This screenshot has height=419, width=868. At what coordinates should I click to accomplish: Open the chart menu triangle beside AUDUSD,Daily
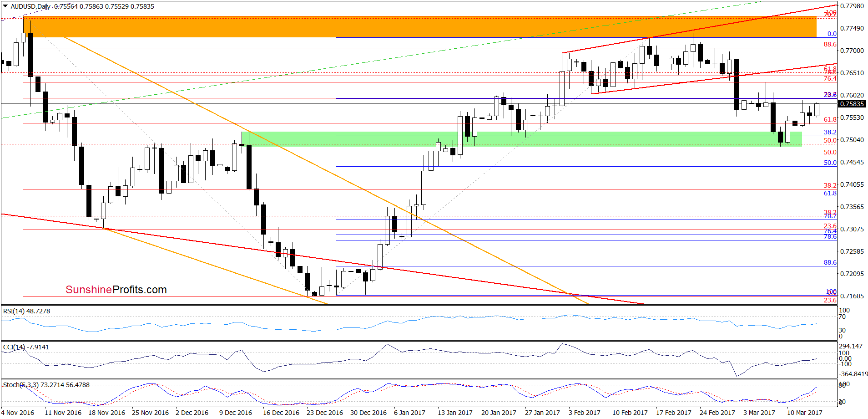[5, 6]
